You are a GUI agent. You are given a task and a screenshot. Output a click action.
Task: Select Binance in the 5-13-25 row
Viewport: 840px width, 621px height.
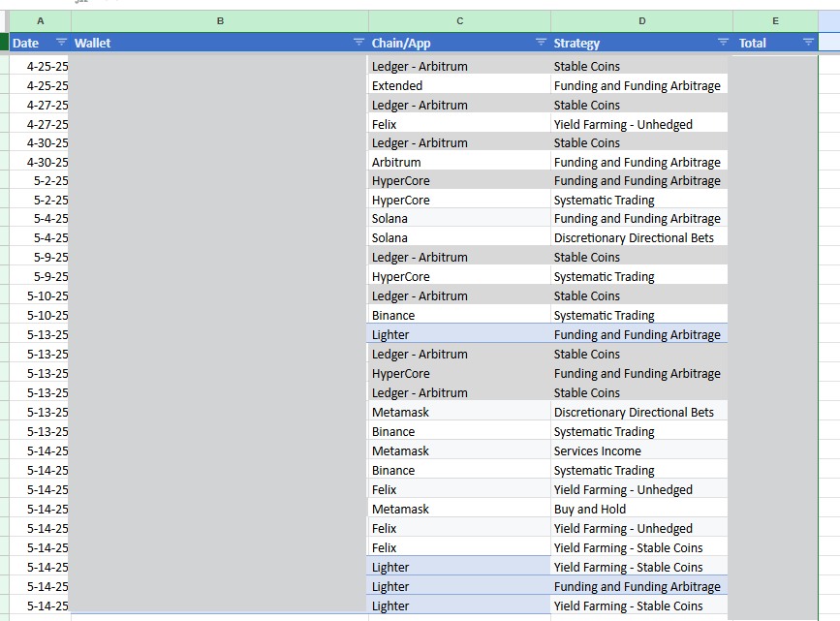[x=459, y=432]
